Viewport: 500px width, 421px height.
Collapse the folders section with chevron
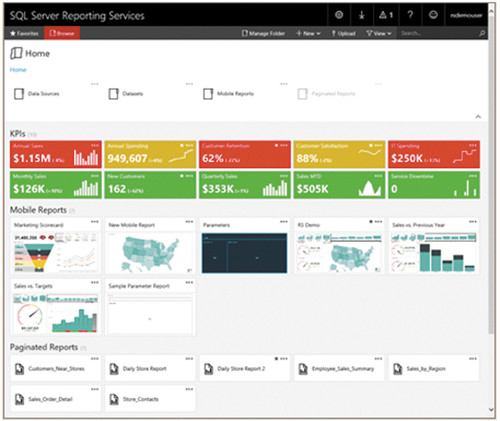coord(478,116)
